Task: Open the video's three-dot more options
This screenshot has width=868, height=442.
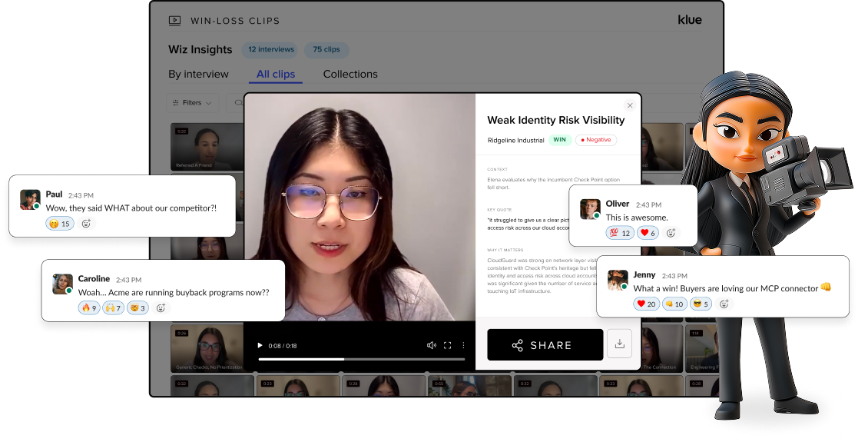Action: pos(463,346)
